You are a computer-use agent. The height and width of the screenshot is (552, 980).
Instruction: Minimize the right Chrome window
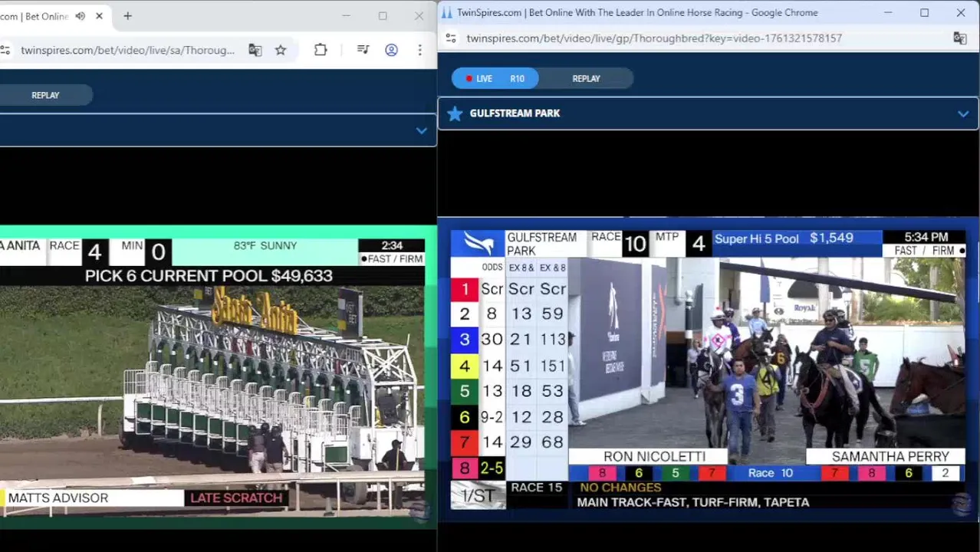pos(888,13)
